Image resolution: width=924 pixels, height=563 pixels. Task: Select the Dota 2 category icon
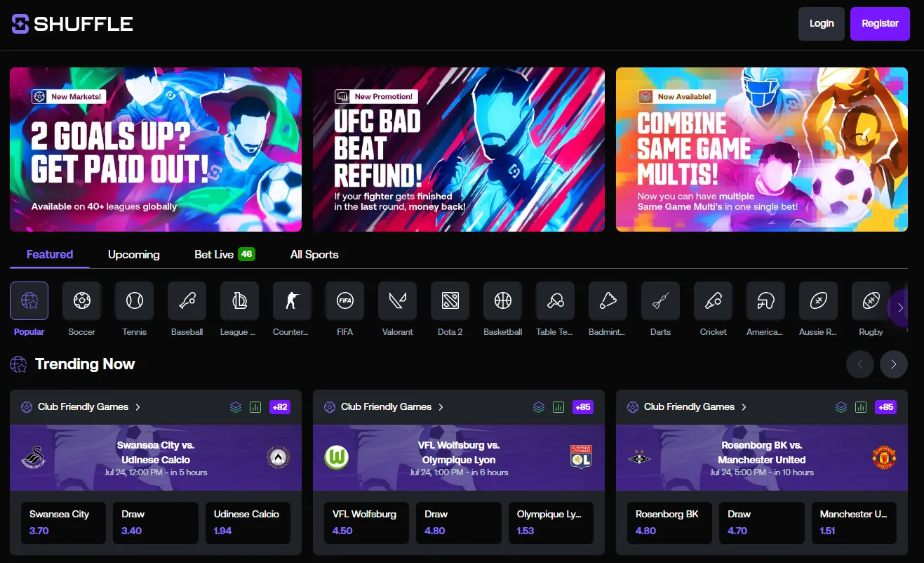click(x=450, y=301)
